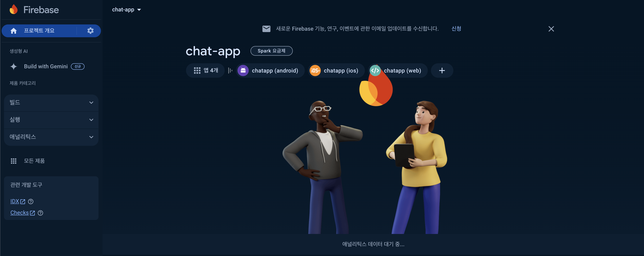The width and height of the screenshot is (644, 256).
Task: Open project settings gear icon
Action: coord(90,30)
